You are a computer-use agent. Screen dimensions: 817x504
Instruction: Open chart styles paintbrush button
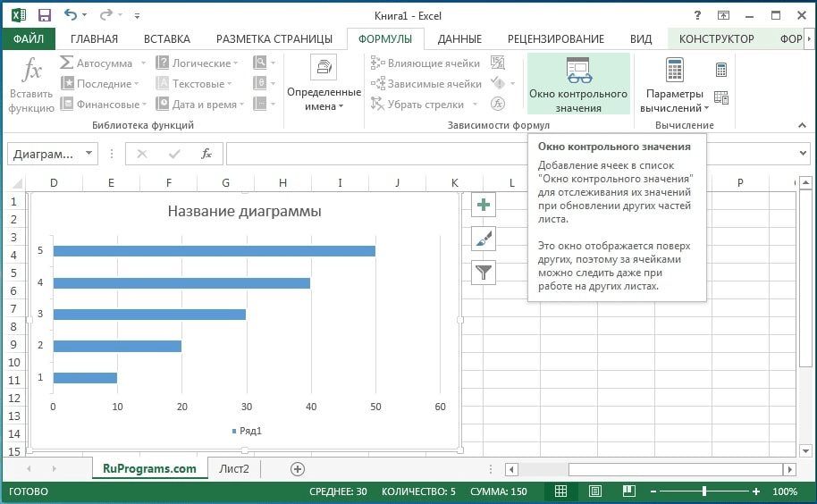coord(484,239)
